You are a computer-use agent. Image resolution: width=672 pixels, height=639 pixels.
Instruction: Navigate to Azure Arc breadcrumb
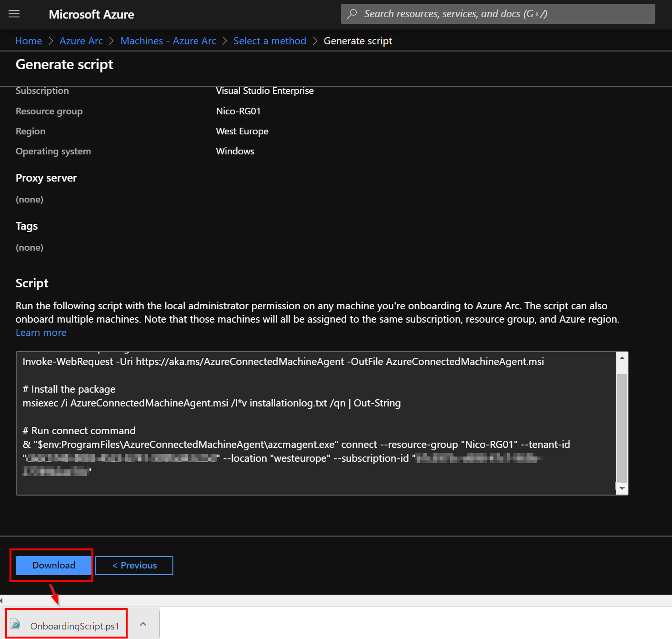pos(81,41)
